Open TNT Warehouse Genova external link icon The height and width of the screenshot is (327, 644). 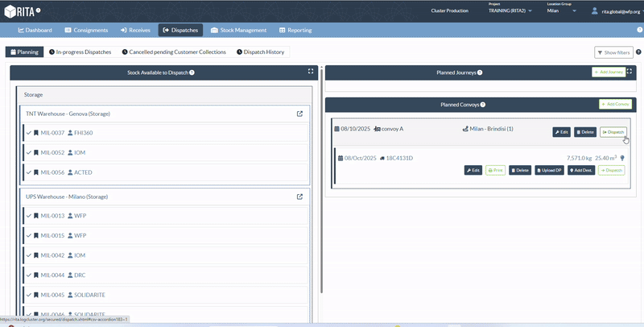click(300, 114)
